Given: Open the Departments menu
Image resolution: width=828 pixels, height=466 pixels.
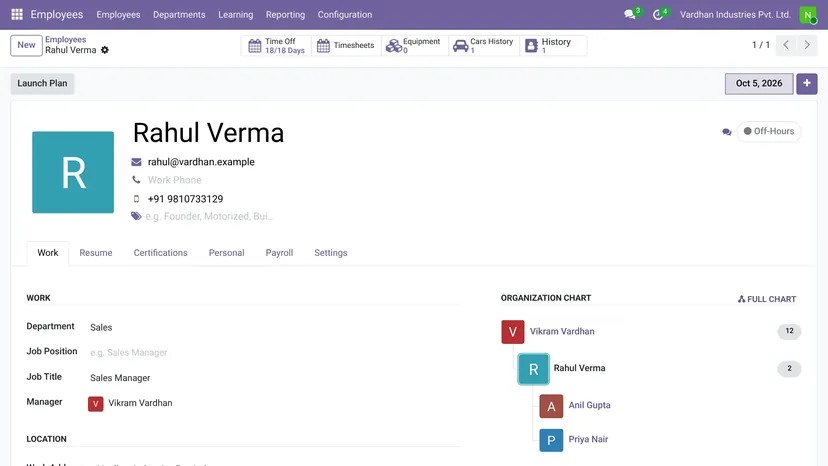Looking at the screenshot, I should [179, 15].
